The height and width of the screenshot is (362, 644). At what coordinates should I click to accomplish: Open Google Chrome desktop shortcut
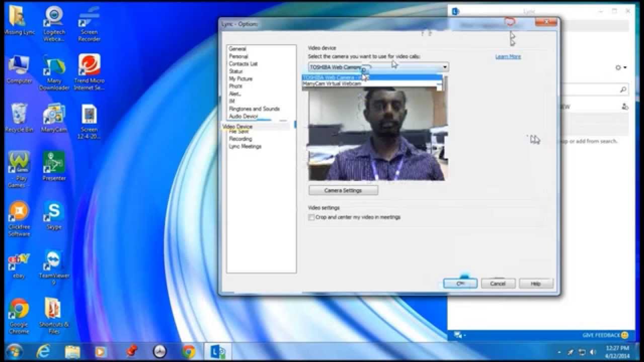pyautogui.click(x=19, y=317)
